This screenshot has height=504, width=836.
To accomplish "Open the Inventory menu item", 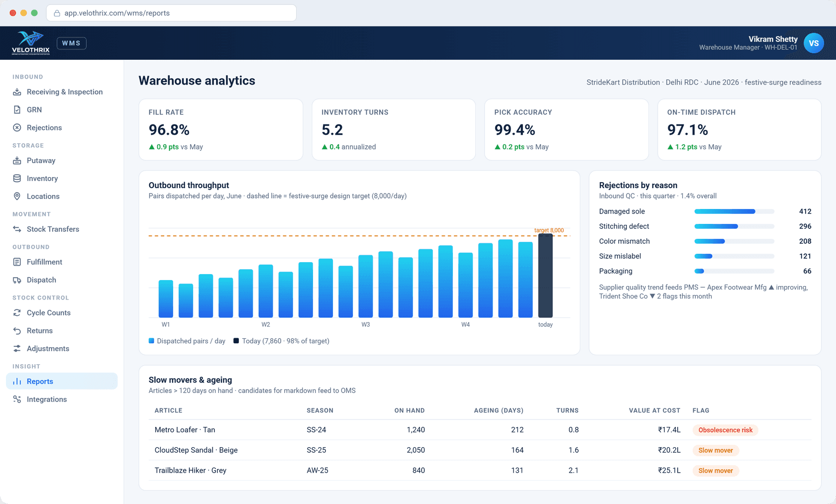I will pos(62,179).
